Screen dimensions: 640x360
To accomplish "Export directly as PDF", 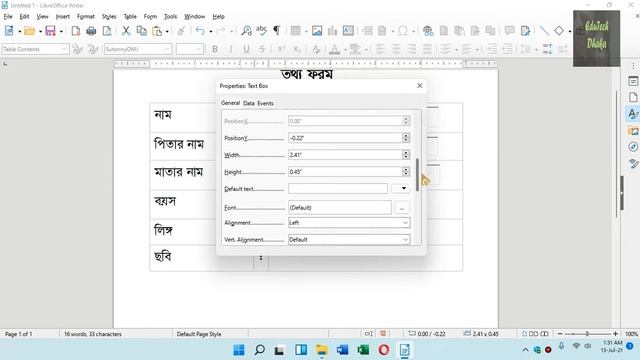I will pos(76,31).
